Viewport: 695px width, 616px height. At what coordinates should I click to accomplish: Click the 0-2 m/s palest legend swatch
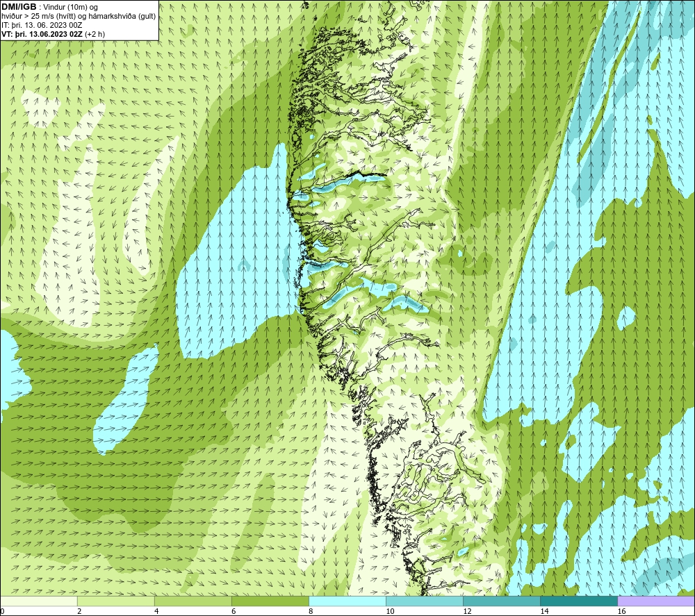click(38, 601)
